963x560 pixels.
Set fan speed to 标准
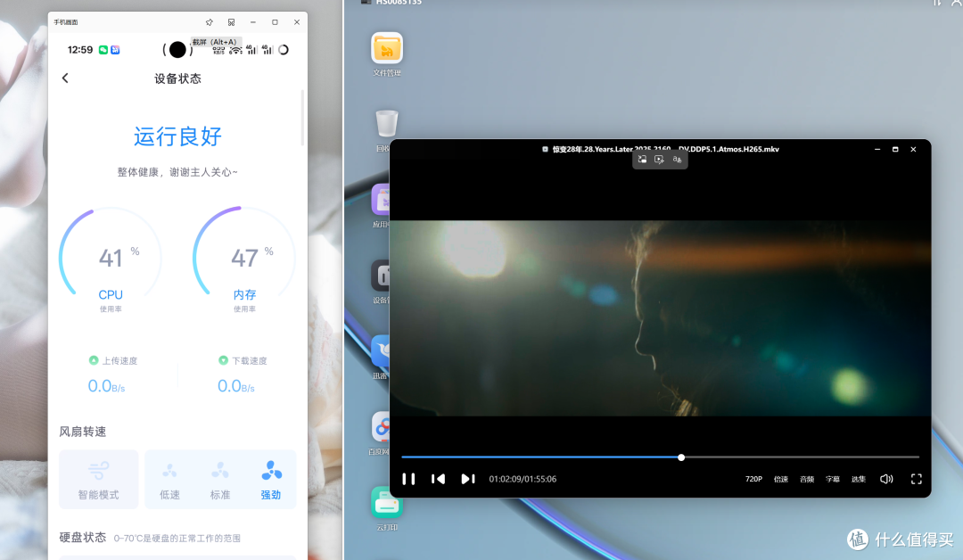[220, 480]
